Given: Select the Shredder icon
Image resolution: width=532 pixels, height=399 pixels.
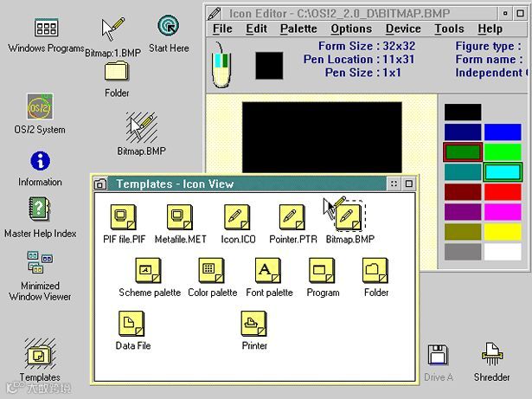Looking at the screenshot, I should pos(491,353).
